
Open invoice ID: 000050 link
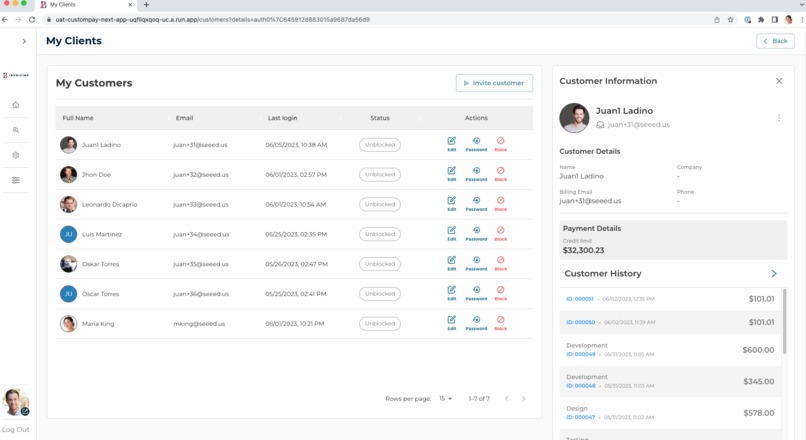580,322
